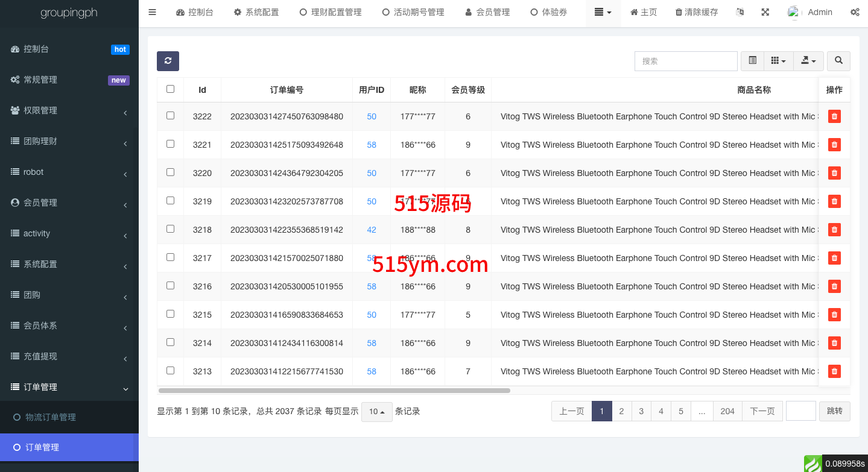This screenshot has height=472, width=868.
Task: Go to page 2 of results
Action: 621,411
